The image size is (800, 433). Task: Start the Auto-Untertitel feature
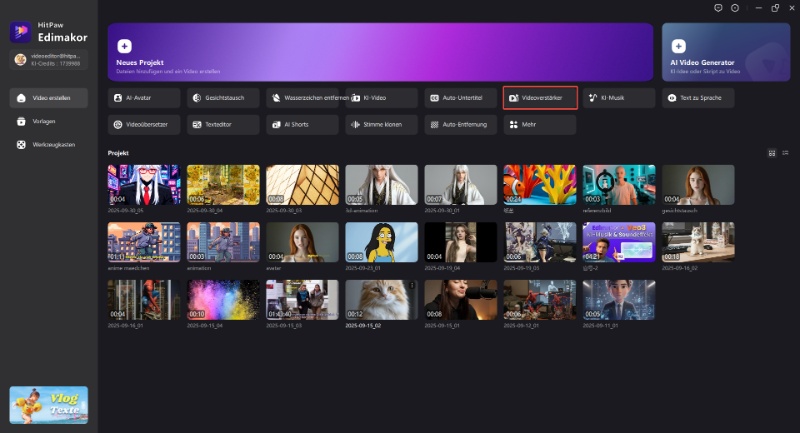point(460,98)
